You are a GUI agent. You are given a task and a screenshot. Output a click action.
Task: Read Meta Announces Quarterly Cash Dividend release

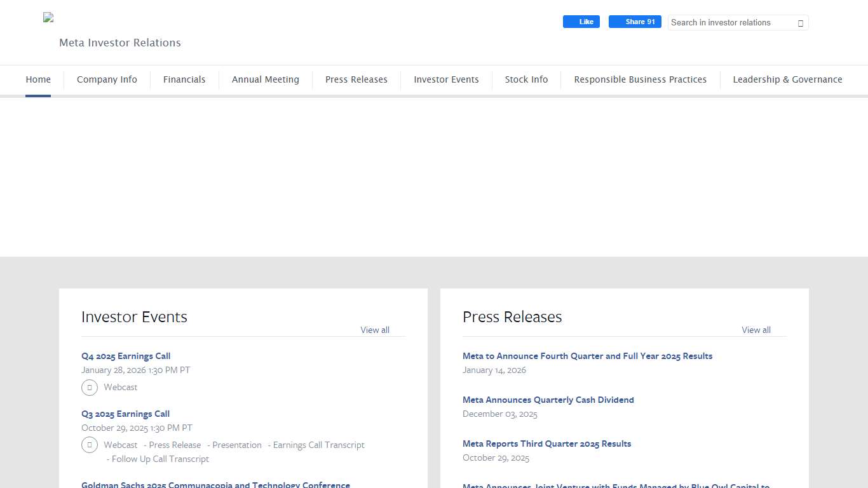tap(548, 400)
